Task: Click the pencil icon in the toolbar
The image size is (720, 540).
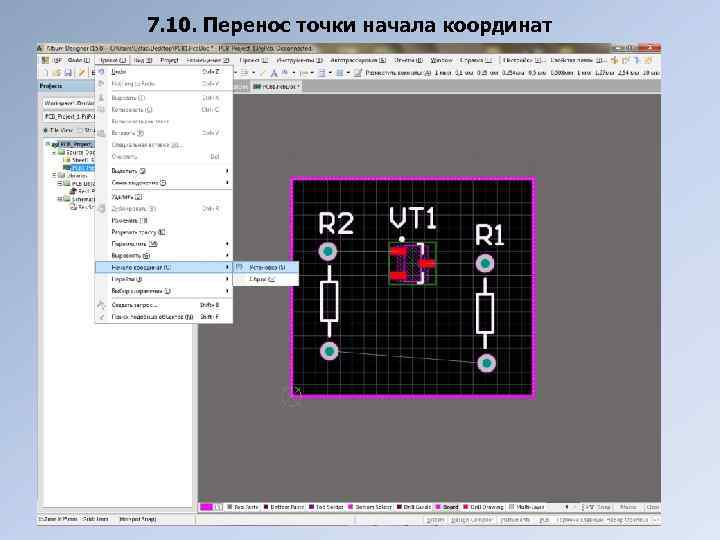Action: [82, 73]
